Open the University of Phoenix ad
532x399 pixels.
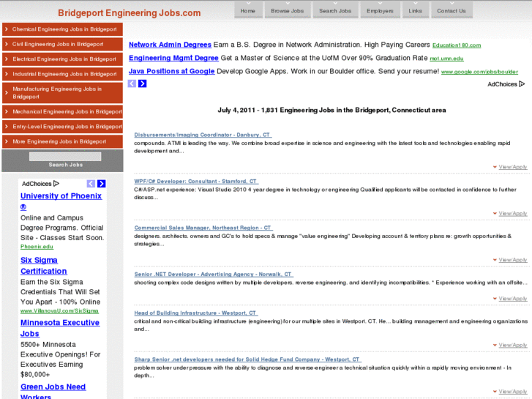click(x=61, y=201)
